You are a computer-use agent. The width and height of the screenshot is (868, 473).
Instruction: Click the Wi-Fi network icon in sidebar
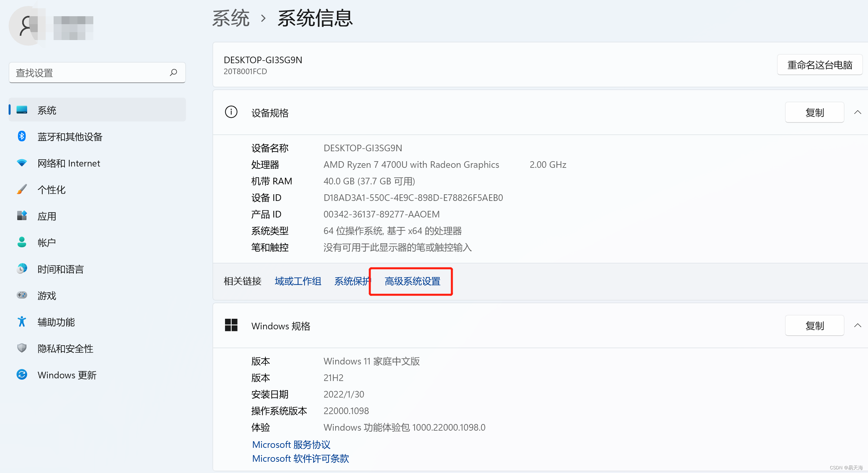[x=22, y=163]
